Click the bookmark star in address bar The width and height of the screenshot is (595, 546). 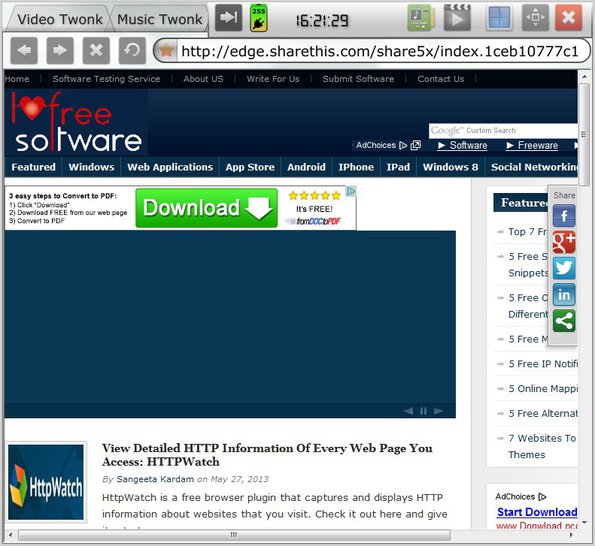[x=167, y=50]
